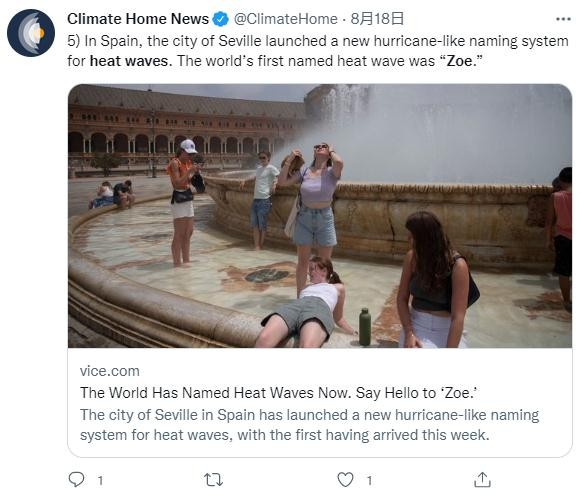
Task: Click the like count number
Action: pos(369,480)
